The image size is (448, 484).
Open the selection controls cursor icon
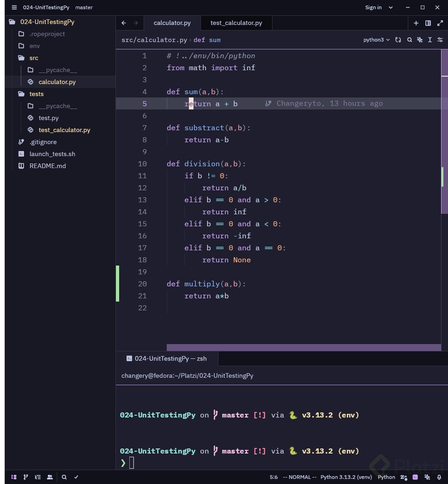430,40
